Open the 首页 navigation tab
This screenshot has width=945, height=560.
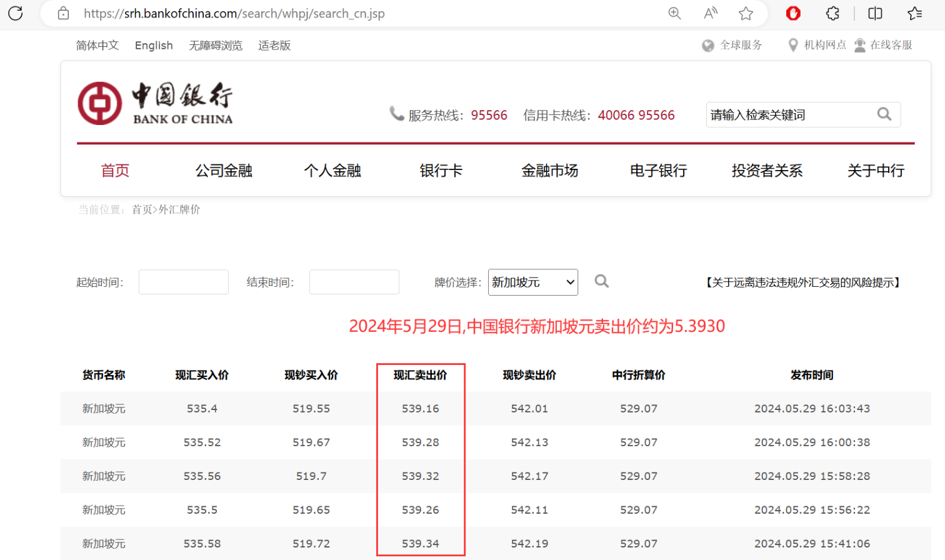[115, 170]
